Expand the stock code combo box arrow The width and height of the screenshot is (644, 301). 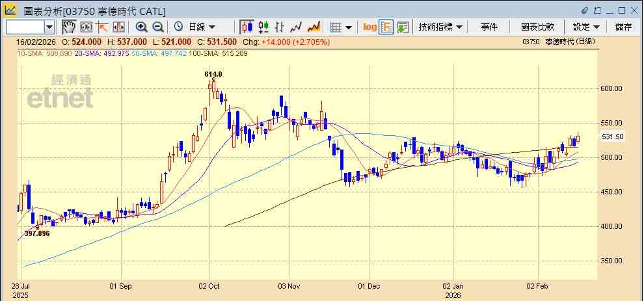pos(49,27)
